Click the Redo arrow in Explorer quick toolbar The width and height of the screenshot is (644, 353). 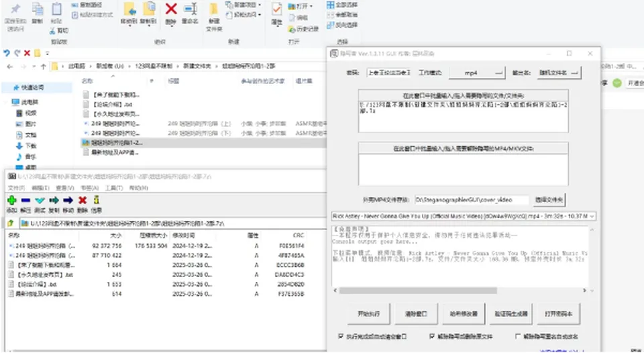(x=17, y=53)
